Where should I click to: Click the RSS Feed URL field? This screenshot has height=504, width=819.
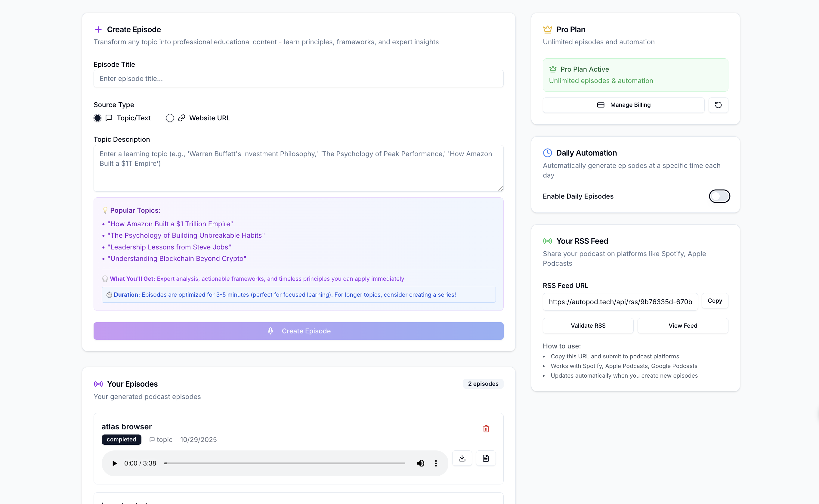(620, 302)
